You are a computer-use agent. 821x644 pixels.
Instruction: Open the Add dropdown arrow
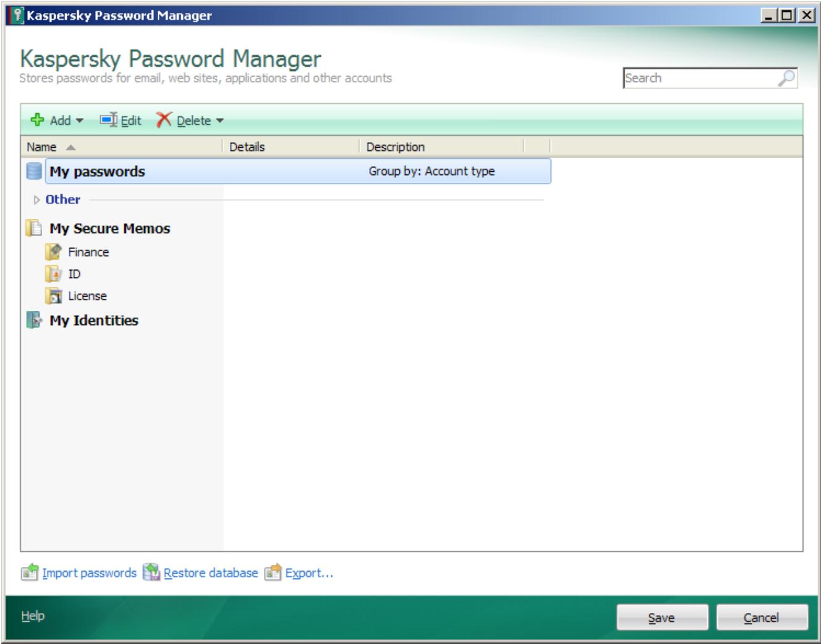click(79, 121)
